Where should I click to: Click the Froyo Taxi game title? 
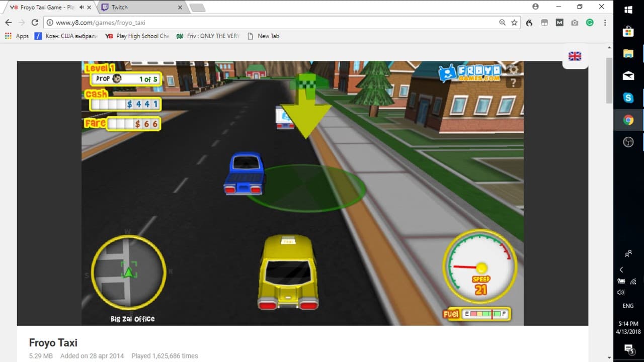click(53, 342)
